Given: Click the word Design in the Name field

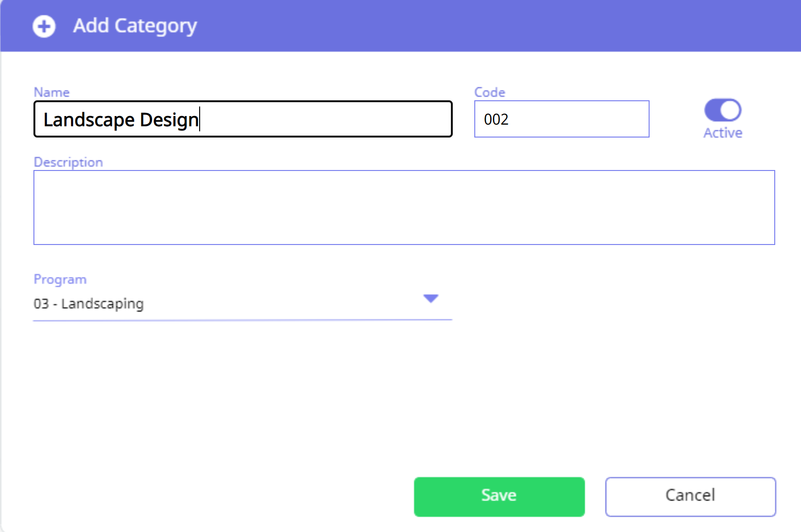Looking at the screenshot, I should click(x=169, y=119).
